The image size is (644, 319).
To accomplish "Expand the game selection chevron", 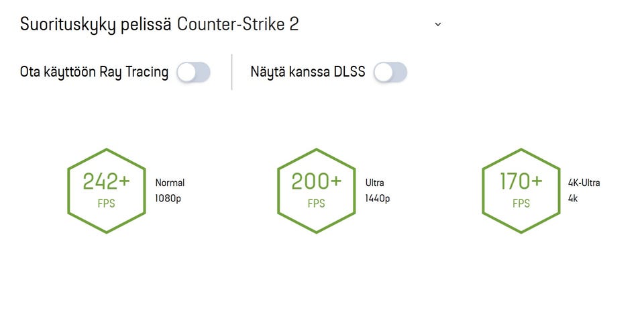I will click(x=438, y=24).
